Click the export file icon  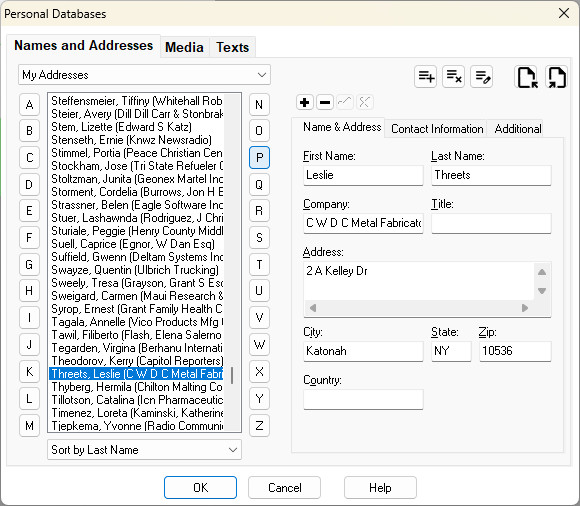pos(557,77)
